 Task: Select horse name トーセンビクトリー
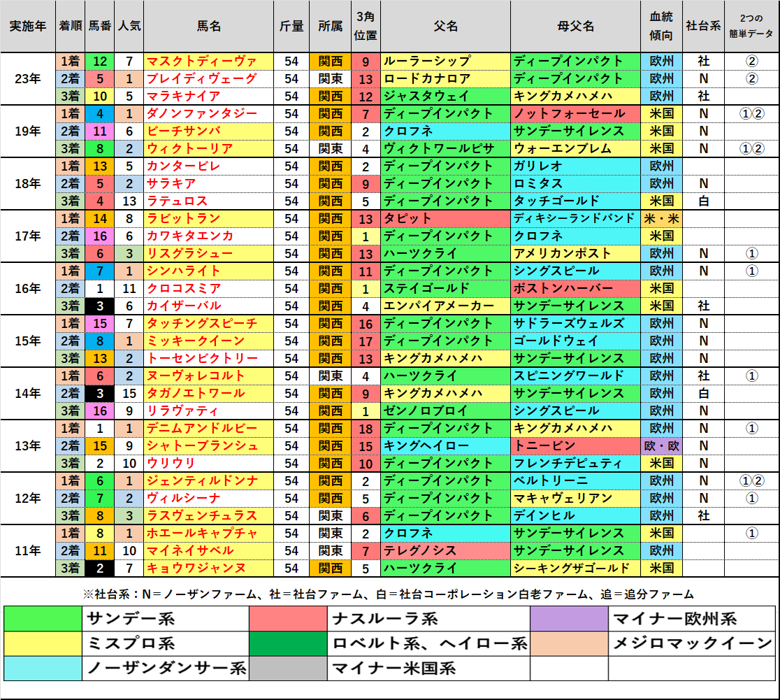(x=208, y=359)
